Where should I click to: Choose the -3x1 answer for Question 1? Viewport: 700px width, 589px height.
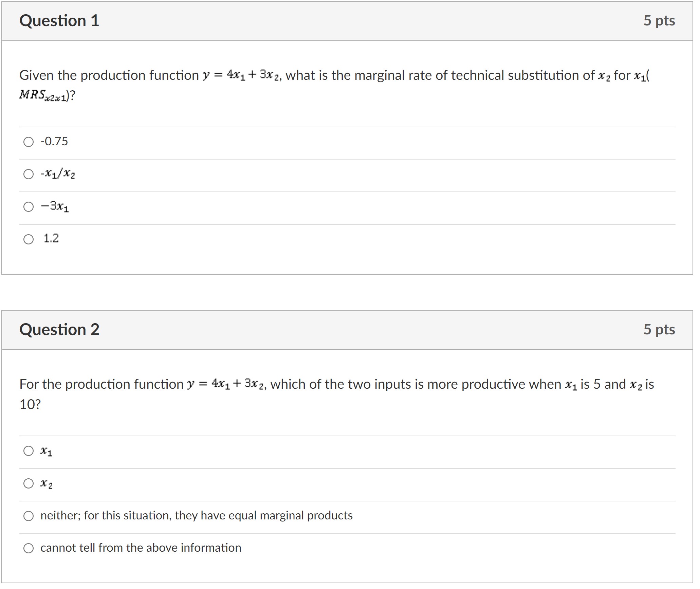29,206
